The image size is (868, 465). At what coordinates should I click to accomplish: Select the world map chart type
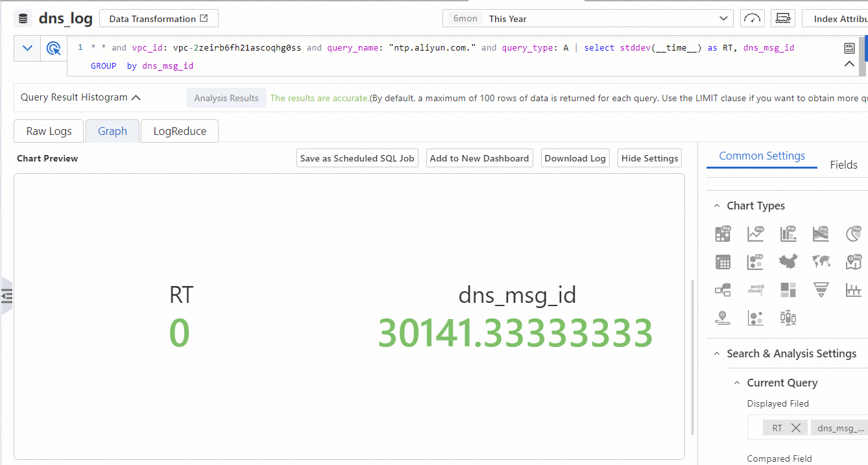point(821,262)
